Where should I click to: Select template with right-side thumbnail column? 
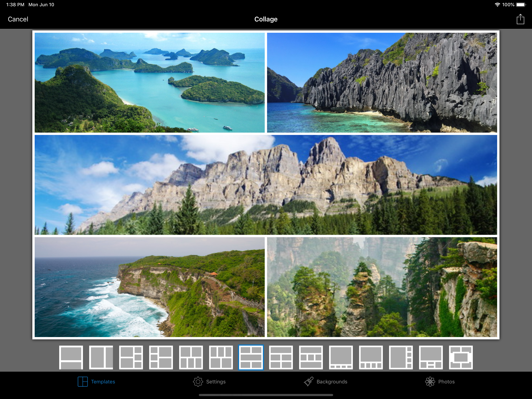click(x=401, y=357)
